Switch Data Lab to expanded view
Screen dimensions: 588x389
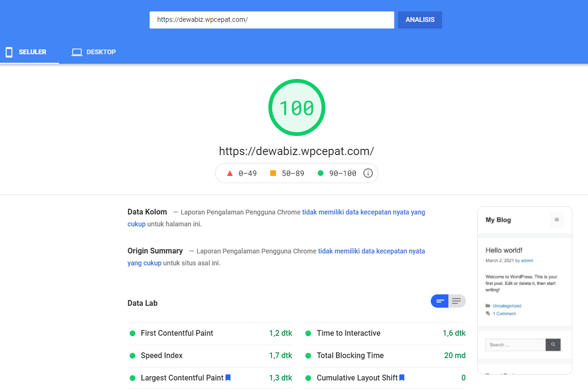(456, 301)
